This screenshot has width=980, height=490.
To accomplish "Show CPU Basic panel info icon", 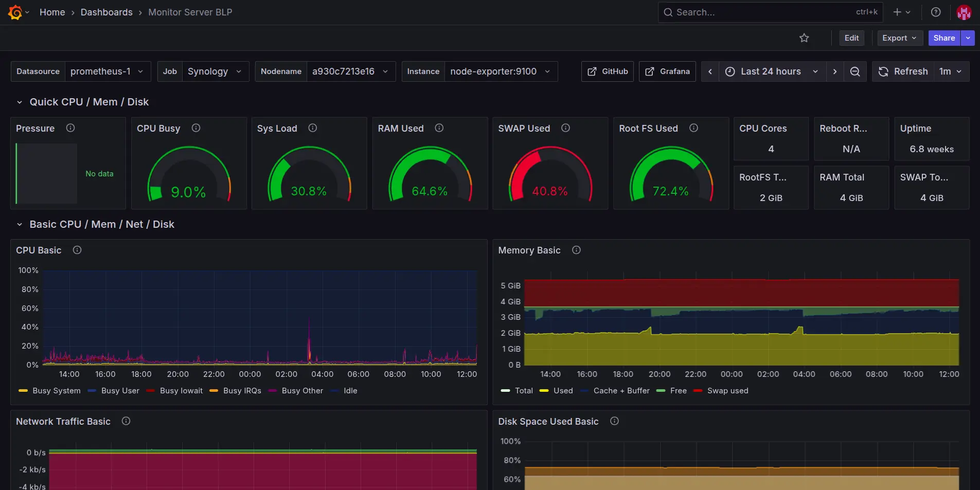I will click(77, 250).
